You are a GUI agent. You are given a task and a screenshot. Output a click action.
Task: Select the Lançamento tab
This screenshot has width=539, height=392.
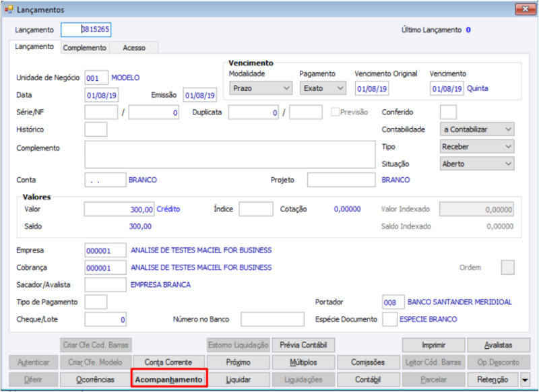pyautogui.click(x=34, y=46)
